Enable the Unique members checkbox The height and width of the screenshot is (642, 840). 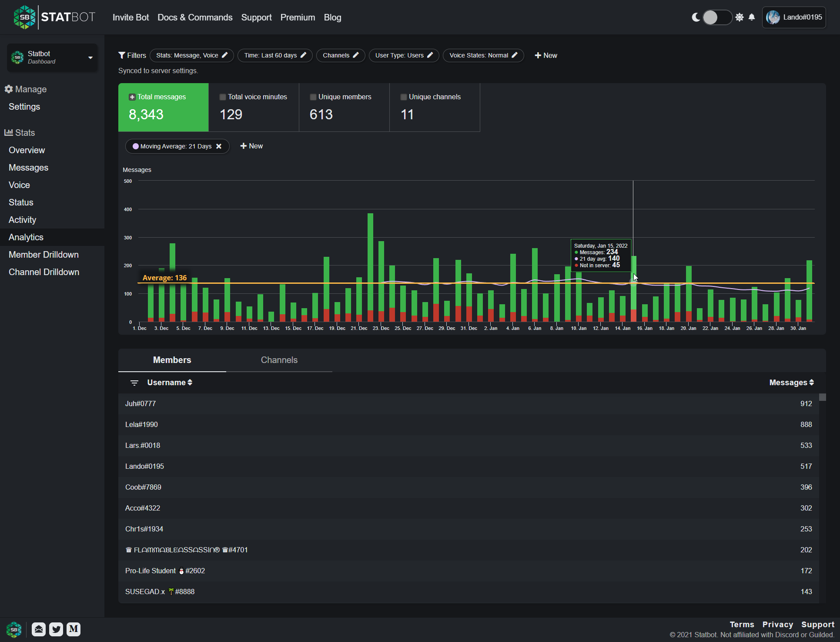pyautogui.click(x=313, y=97)
